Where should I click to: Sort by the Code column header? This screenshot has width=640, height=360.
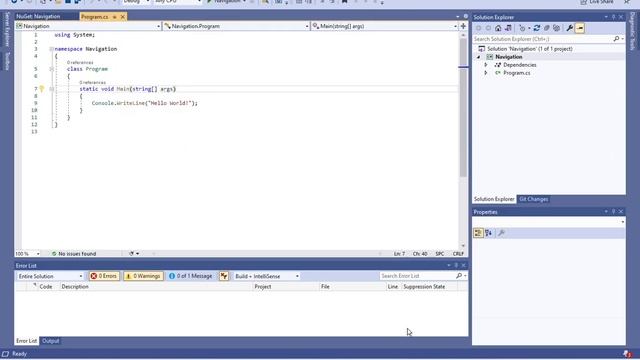46,287
